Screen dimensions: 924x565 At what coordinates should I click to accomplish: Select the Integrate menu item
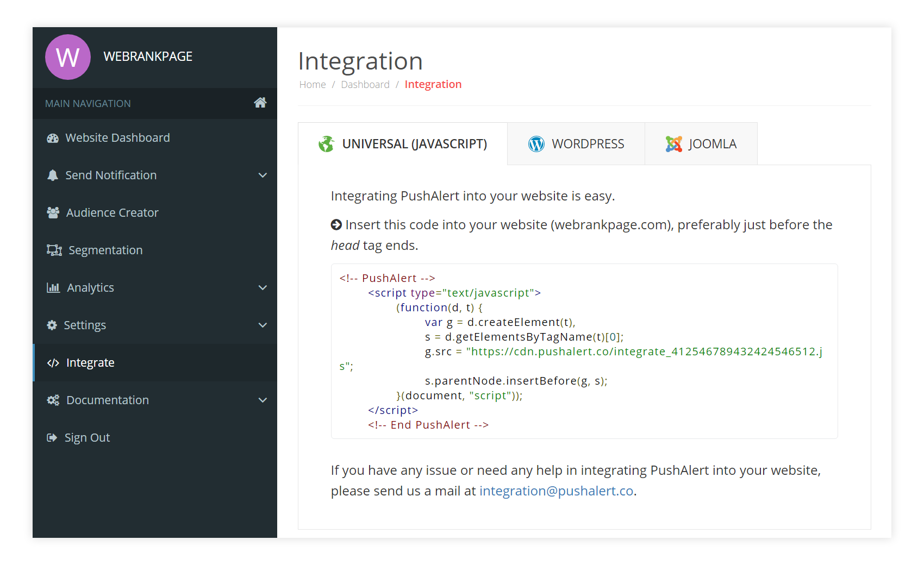pos(155,362)
